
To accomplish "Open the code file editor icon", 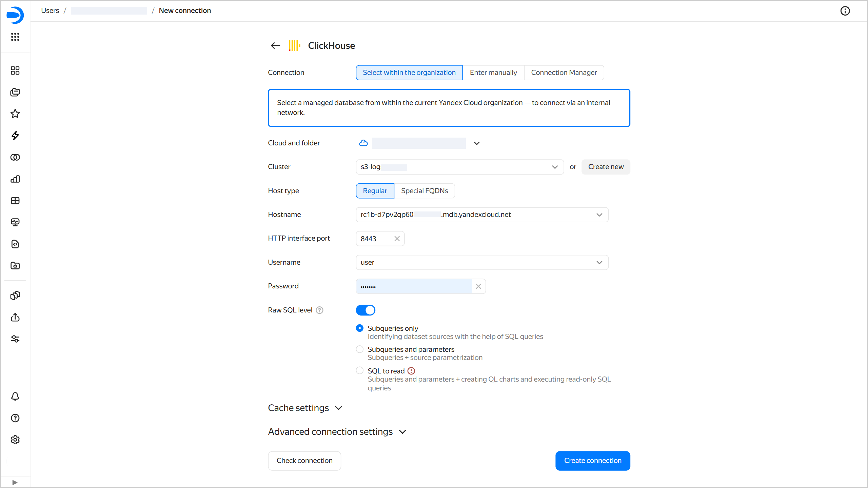I will pos(15,244).
